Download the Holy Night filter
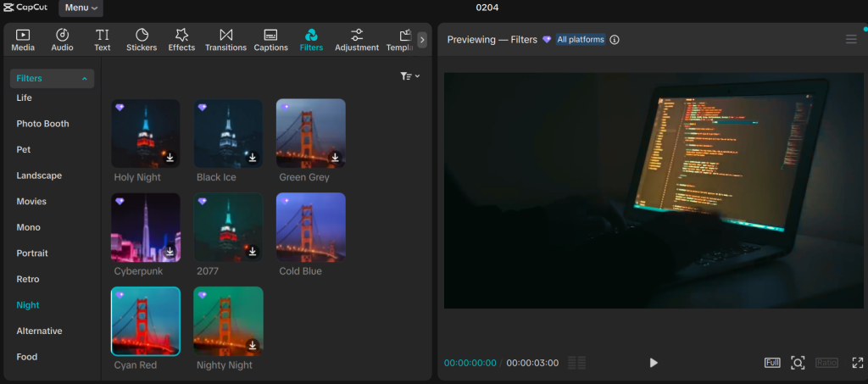This screenshot has width=868, height=384. [x=170, y=158]
